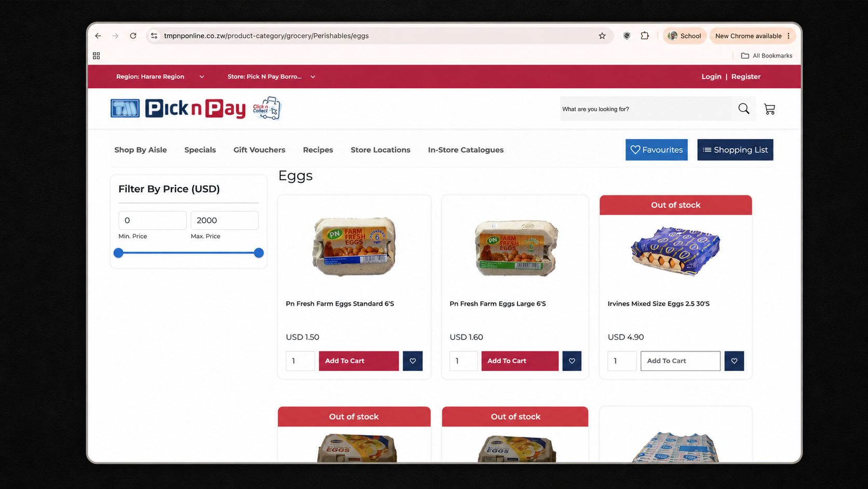Click the TM logo
Viewport: 868px width, 489px height.
pyautogui.click(x=125, y=108)
